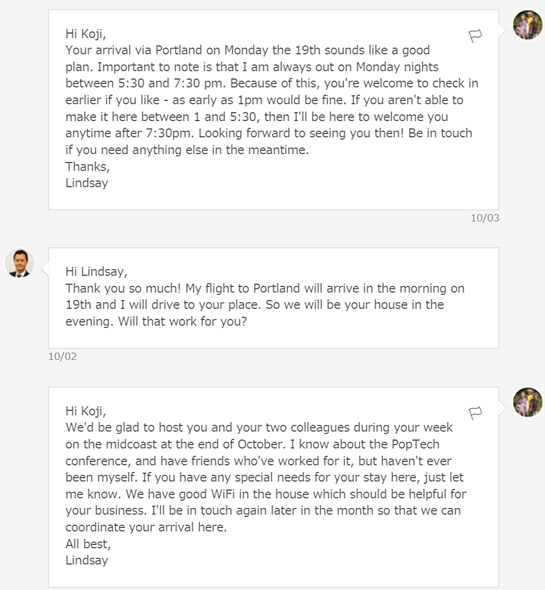Open Lindsay's avatar beside the 10/03 message

click(528, 25)
